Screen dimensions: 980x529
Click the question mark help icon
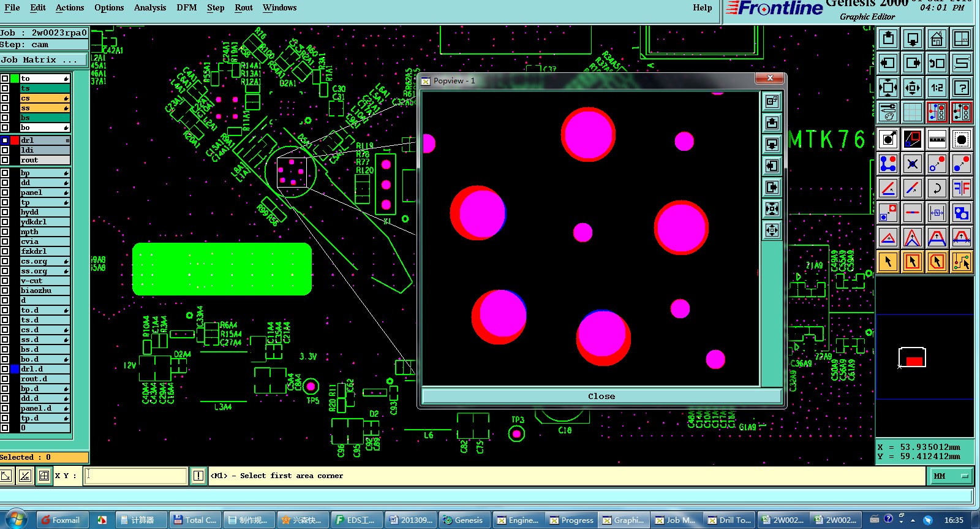(x=962, y=88)
